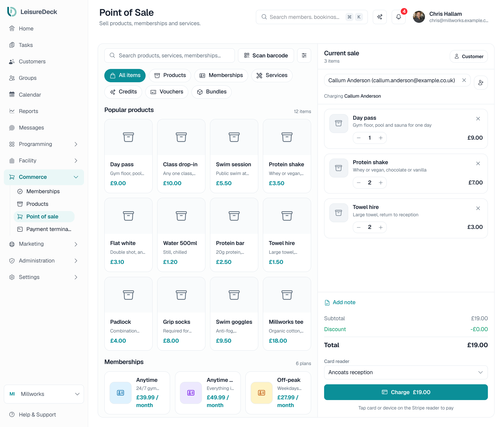Filter by Bundles category
504x427 pixels.
click(x=212, y=92)
